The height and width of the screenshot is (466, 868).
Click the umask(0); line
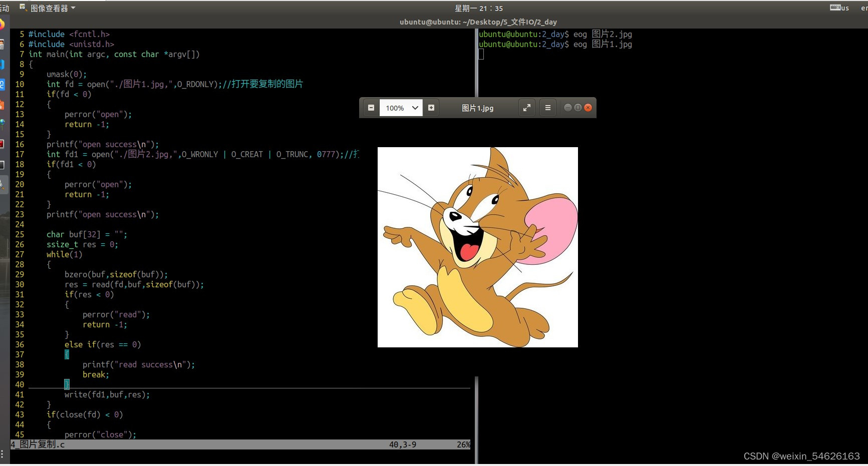pos(67,74)
